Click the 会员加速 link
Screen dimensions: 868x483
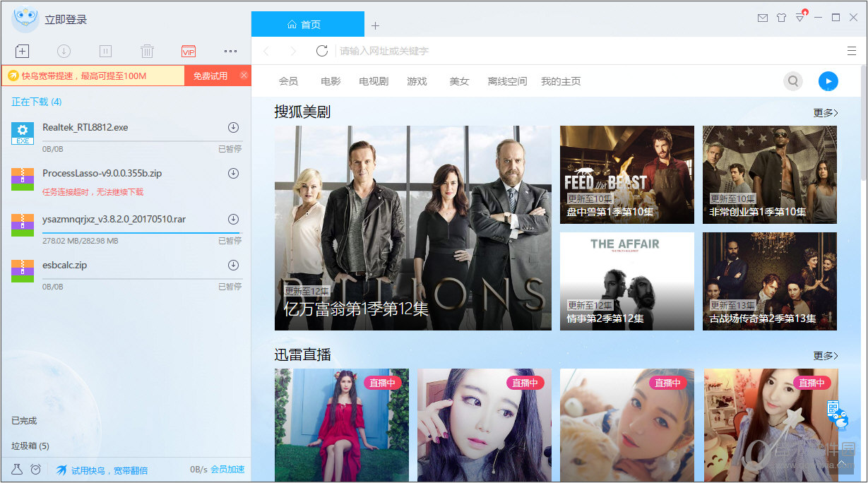click(x=227, y=469)
